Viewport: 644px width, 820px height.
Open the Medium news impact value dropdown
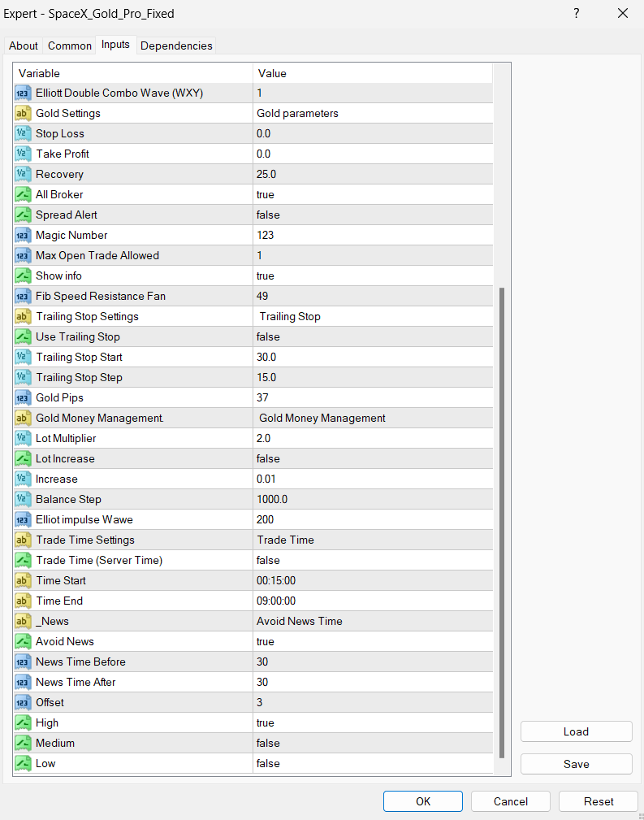coord(372,743)
